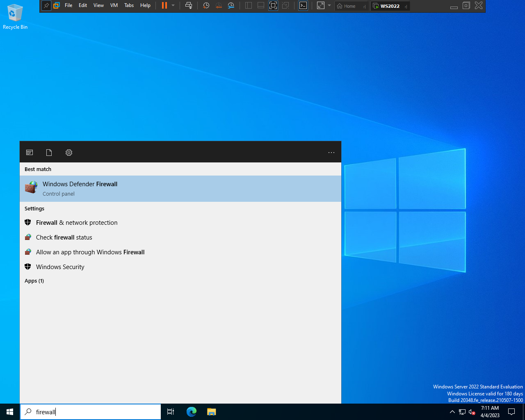Screen dimensions: 525x420
Task: Toggle the thumbnail bar view
Action: click(x=261, y=6)
